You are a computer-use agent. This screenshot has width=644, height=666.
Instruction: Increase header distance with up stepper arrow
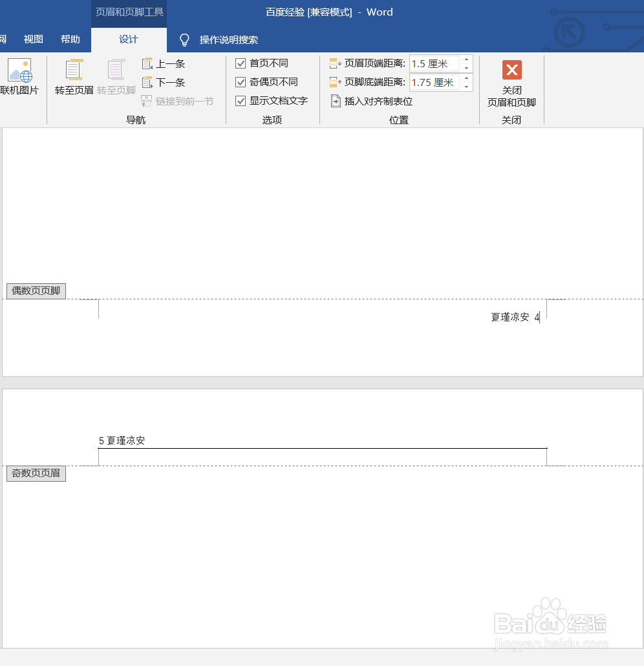466,60
